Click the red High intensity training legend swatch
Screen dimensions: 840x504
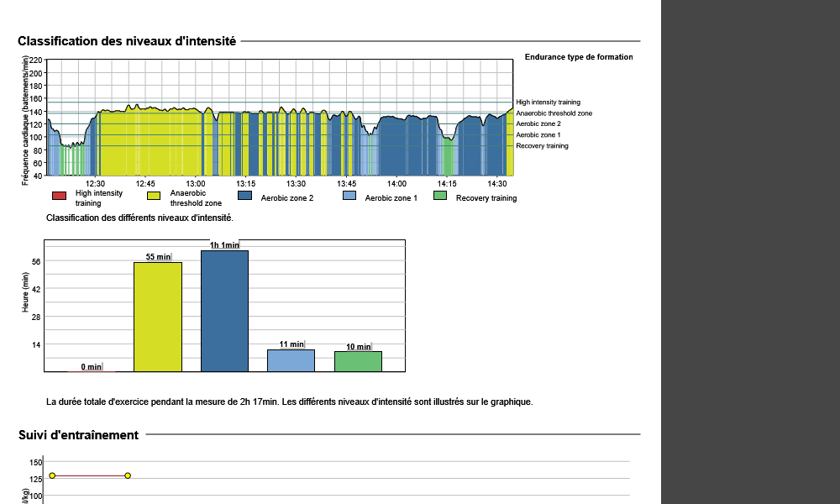59,196
